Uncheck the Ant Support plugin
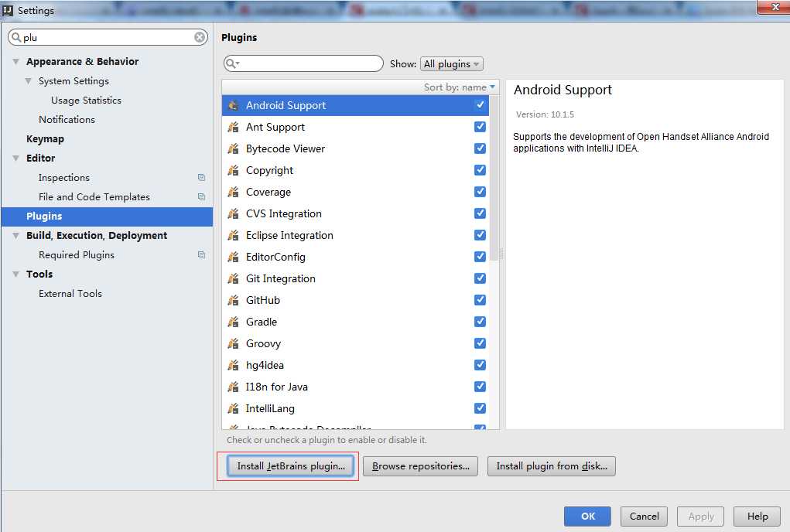This screenshot has height=532, width=790. pos(480,126)
